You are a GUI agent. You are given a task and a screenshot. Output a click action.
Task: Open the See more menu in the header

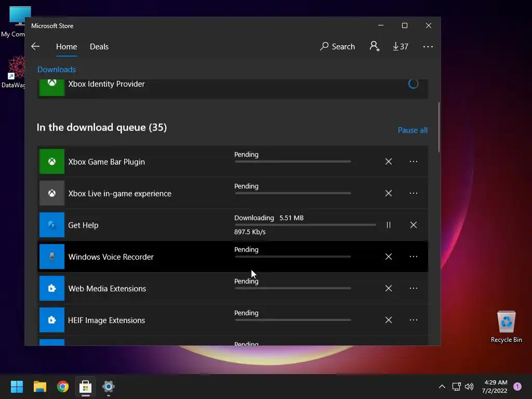pos(428,47)
